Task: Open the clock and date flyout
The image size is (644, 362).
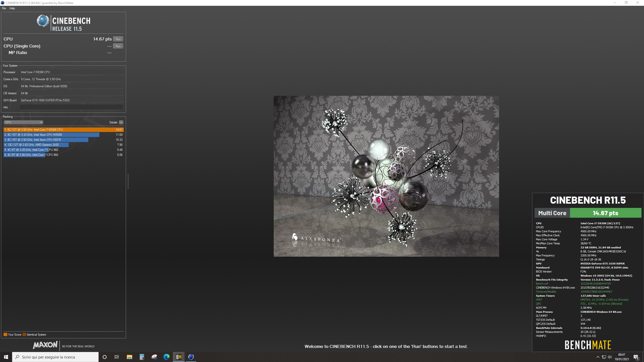Action: tap(622, 357)
